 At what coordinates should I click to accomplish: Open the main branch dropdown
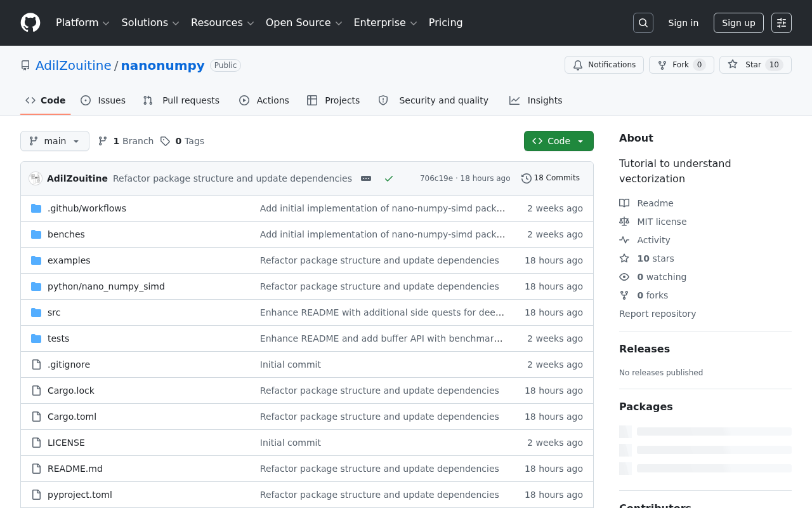pyautogui.click(x=55, y=141)
